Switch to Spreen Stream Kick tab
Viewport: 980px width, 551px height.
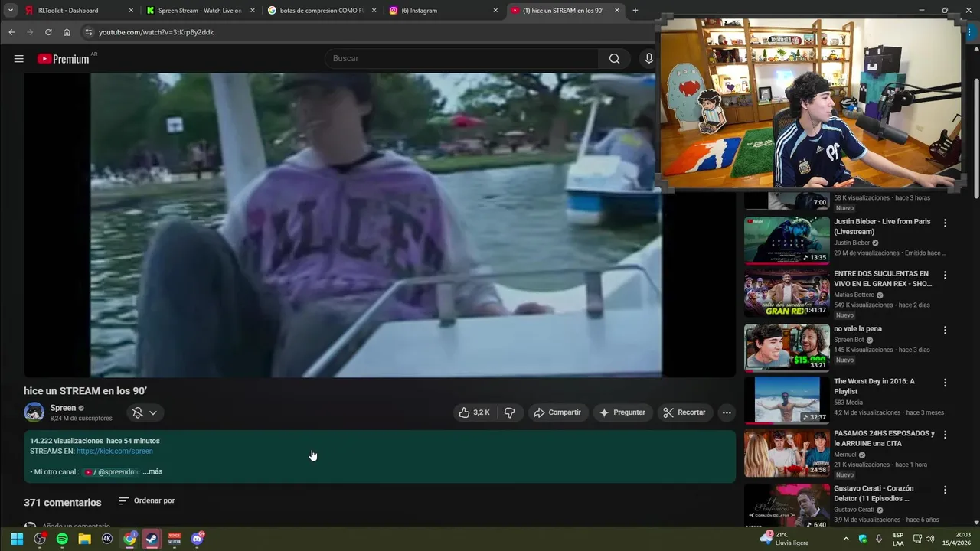point(200,11)
